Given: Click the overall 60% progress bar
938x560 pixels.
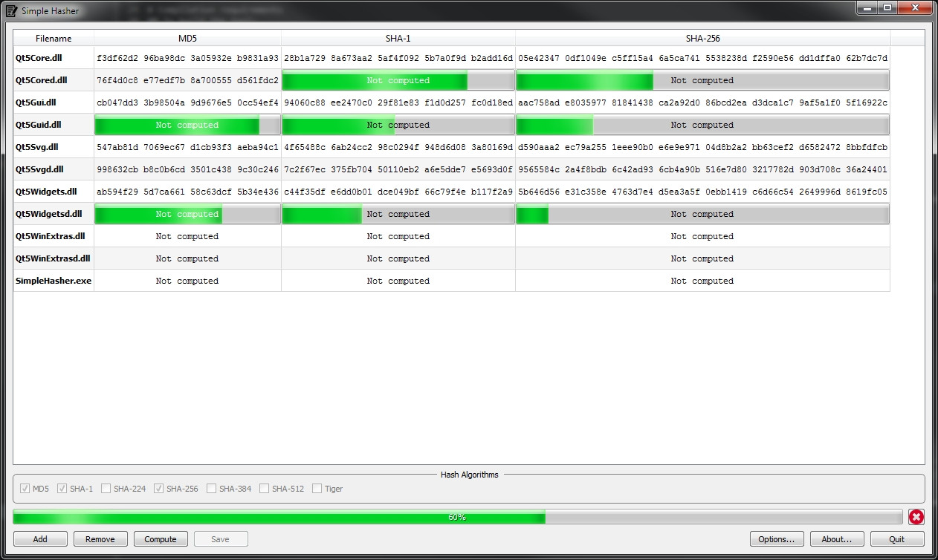Looking at the screenshot, I should (458, 517).
